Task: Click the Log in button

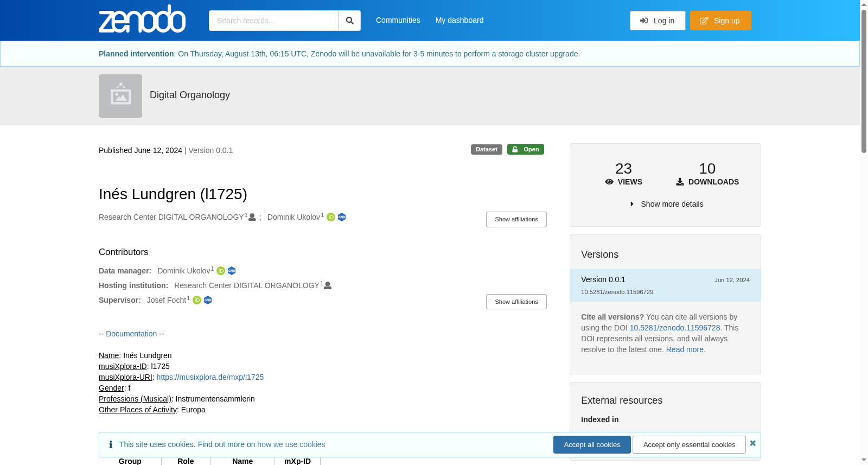Action: (658, 21)
